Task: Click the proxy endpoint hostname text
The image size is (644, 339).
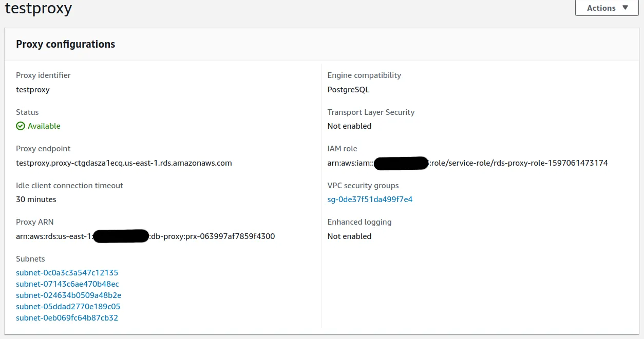Action: pyautogui.click(x=124, y=163)
